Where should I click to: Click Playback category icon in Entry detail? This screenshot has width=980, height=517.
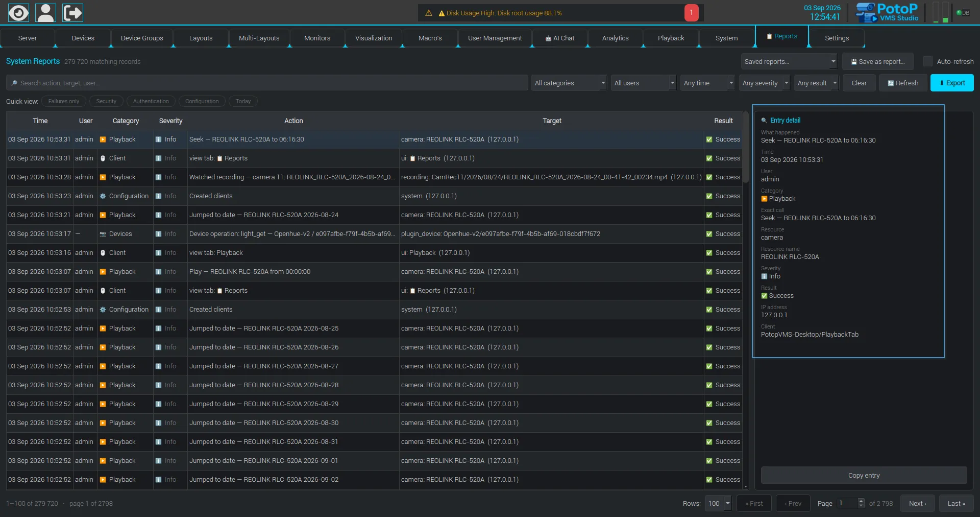[764, 199]
